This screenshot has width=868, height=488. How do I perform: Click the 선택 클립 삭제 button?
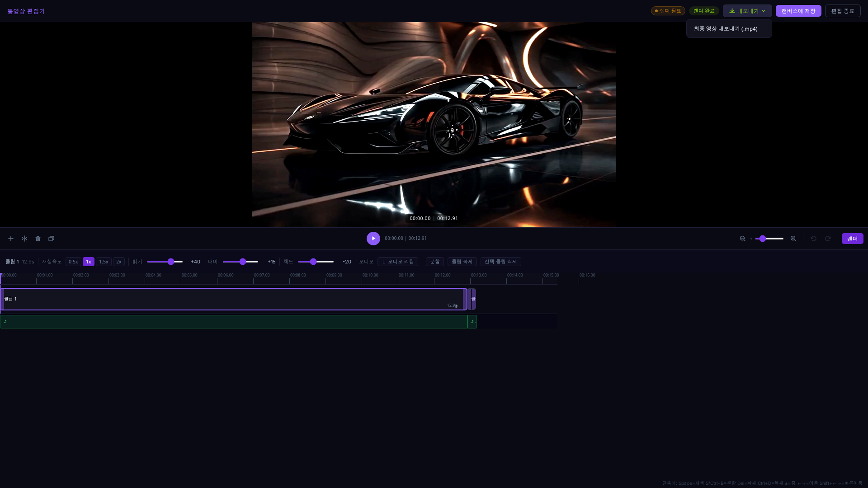[501, 262]
